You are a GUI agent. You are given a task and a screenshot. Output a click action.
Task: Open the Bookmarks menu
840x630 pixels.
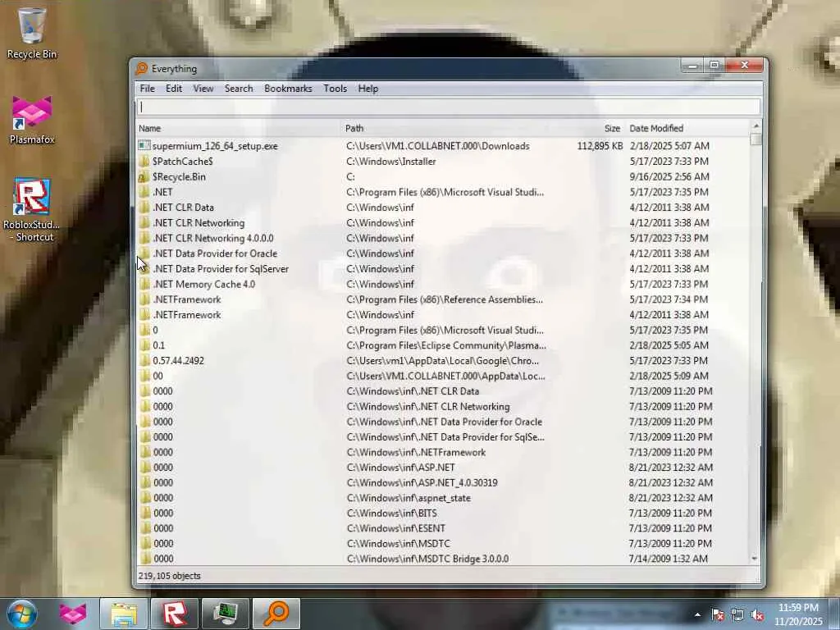click(x=288, y=89)
